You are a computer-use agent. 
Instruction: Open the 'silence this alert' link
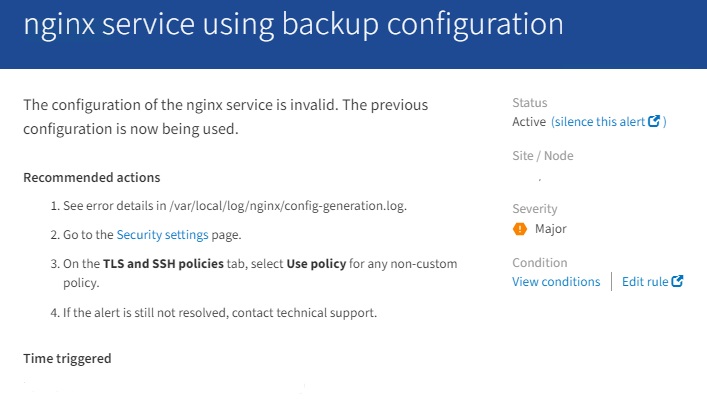[600, 122]
